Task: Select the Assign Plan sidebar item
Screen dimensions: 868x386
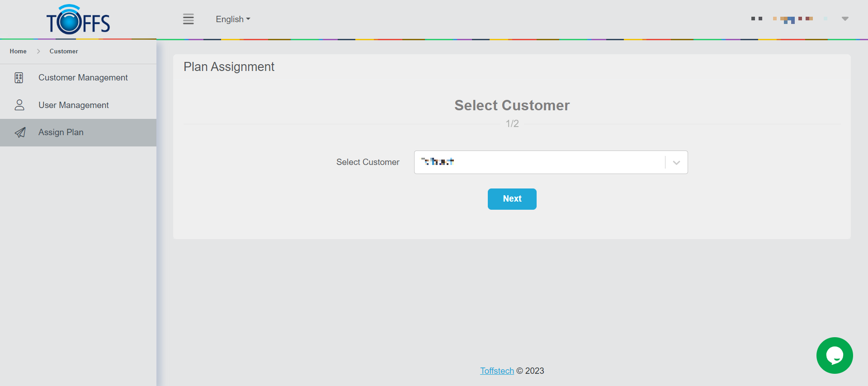Action: [61, 132]
